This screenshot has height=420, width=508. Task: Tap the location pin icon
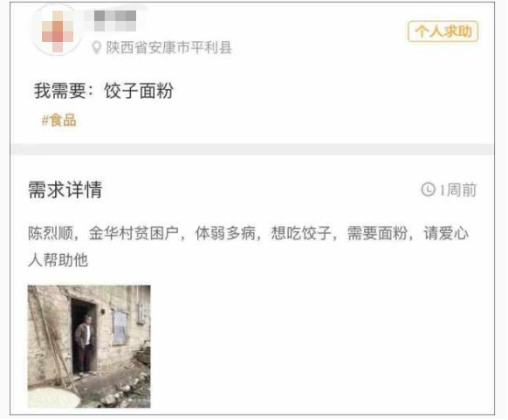click(x=96, y=48)
